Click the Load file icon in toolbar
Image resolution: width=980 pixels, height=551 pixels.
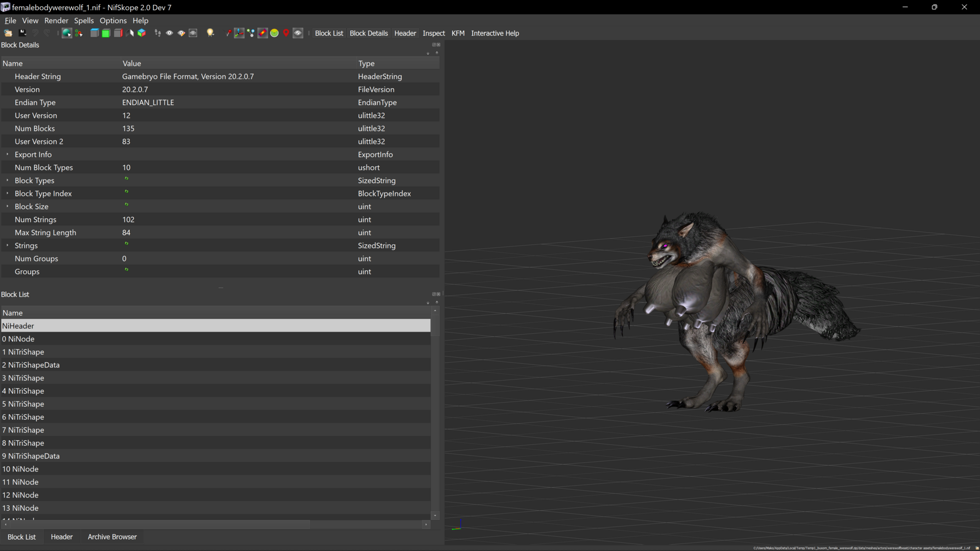[8, 33]
